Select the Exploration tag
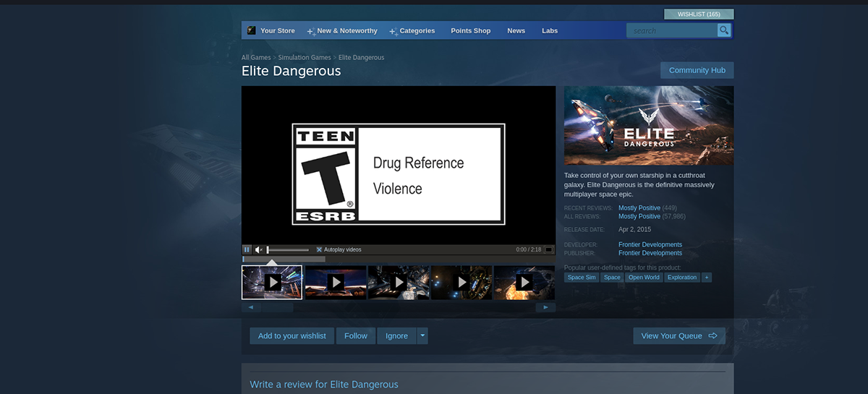 [682, 278]
